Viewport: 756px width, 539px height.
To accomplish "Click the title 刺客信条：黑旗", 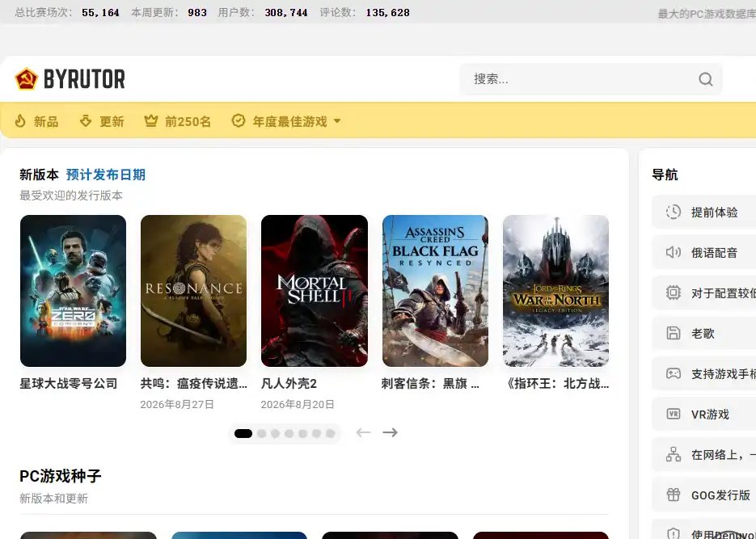I will tap(430, 383).
